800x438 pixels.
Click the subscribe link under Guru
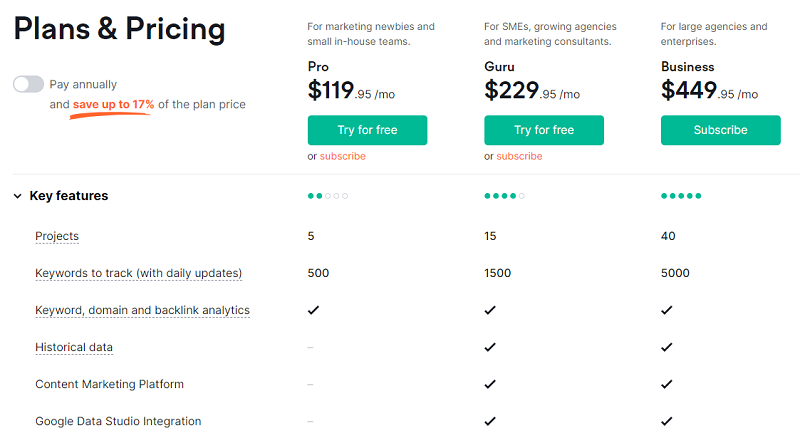(x=519, y=156)
